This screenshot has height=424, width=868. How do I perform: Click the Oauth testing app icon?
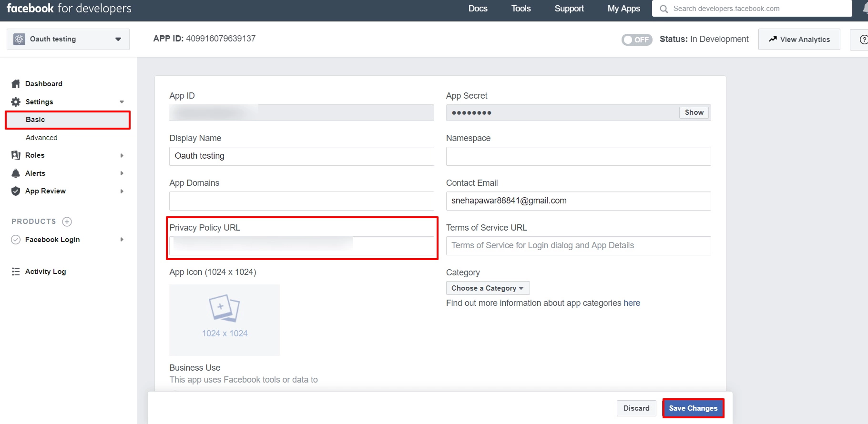coord(19,39)
